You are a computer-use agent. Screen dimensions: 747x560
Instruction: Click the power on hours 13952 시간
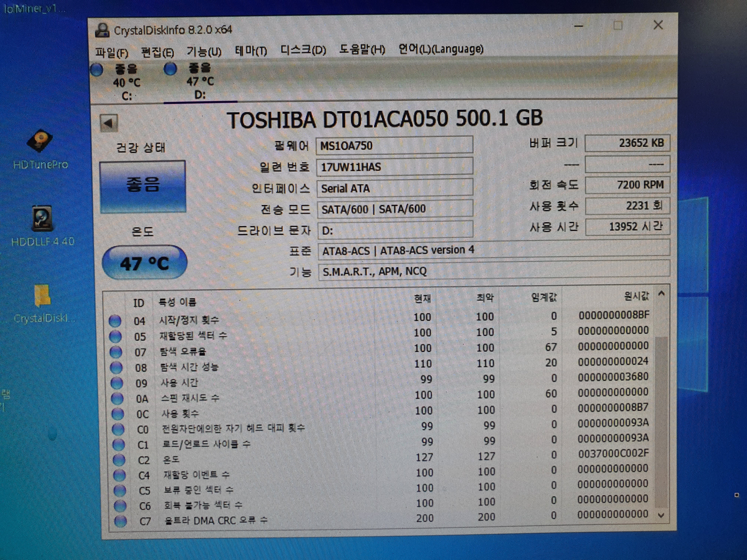tap(628, 226)
